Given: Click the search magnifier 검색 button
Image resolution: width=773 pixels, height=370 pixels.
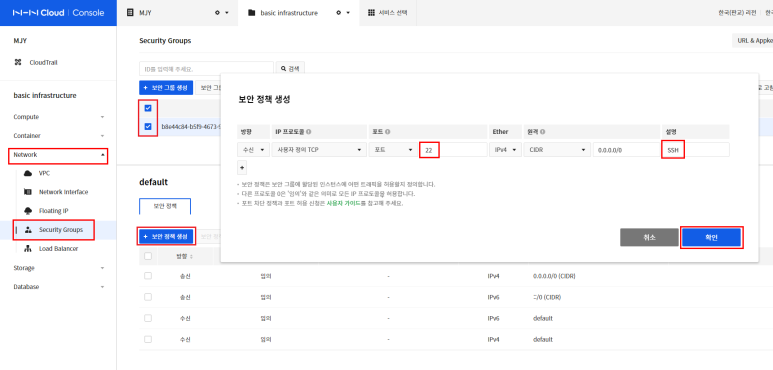Looking at the screenshot, I should tap(290, 68).
